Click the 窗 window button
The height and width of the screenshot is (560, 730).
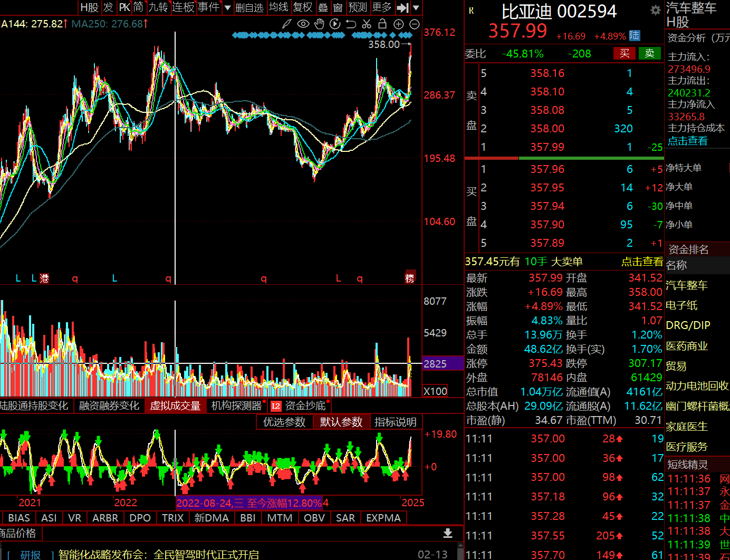338,7
